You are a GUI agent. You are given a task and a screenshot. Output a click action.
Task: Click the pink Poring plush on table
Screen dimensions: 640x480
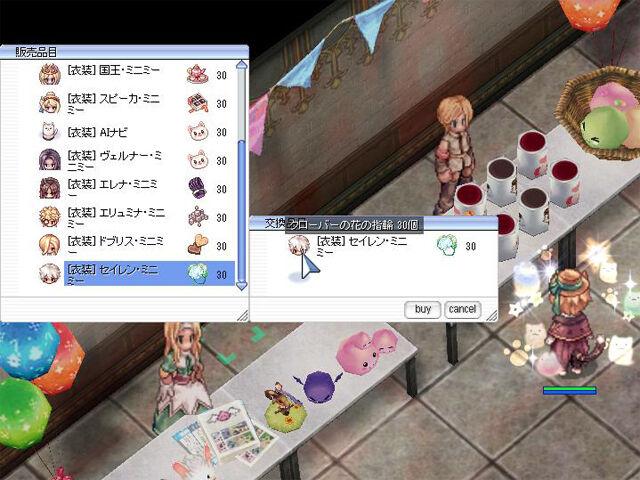click(x=366, y=352)
